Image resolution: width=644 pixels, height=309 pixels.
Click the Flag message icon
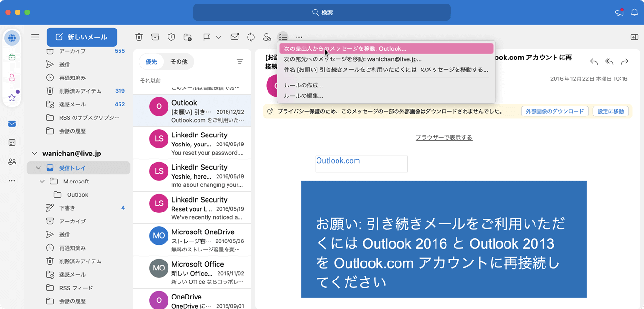[x=207, y=37]
